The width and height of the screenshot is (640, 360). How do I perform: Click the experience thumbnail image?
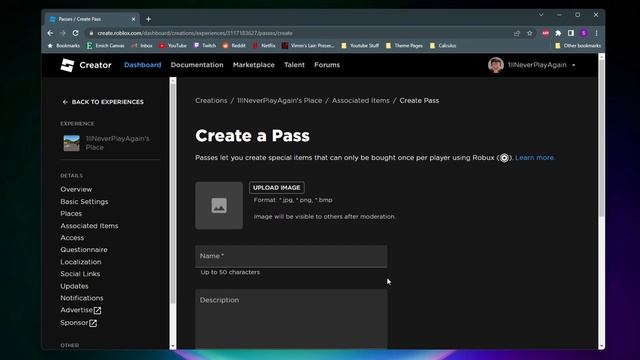[71, 143]
